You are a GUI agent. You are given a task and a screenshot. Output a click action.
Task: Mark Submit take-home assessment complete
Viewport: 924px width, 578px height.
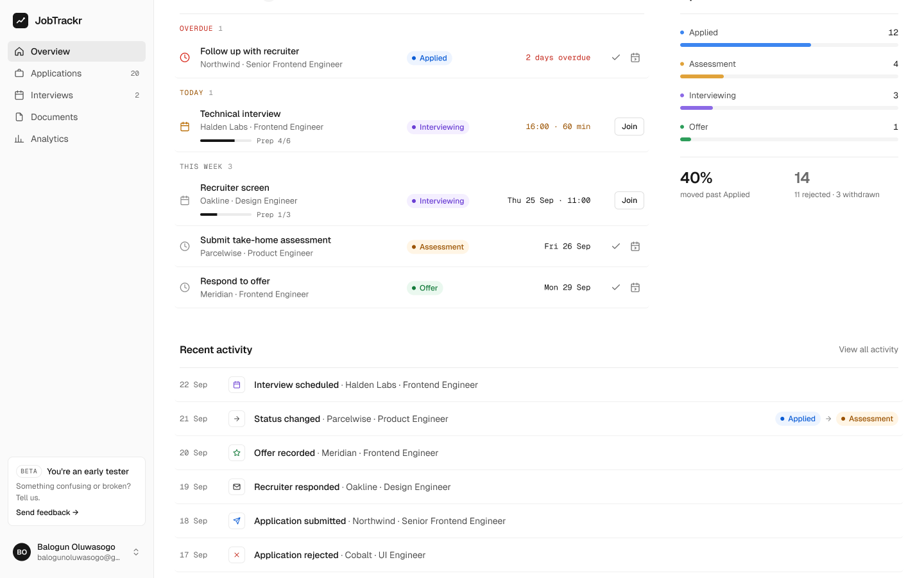(x=616, y=247)
